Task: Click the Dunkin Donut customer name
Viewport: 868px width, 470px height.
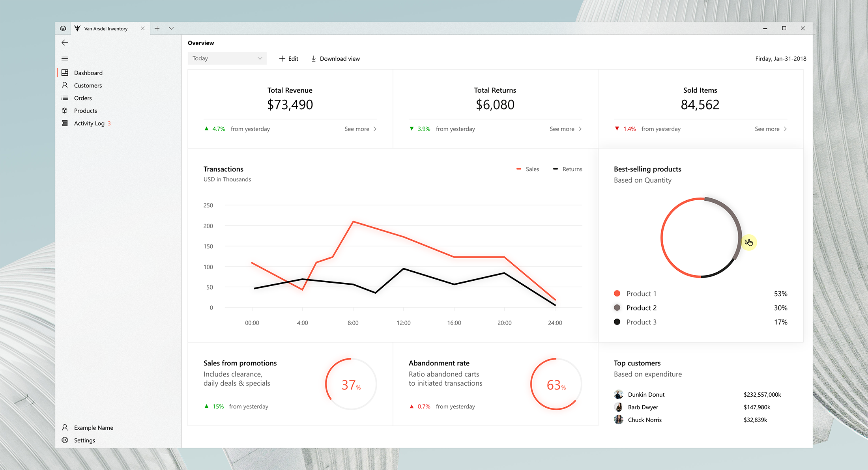Action: coord(646,394)
